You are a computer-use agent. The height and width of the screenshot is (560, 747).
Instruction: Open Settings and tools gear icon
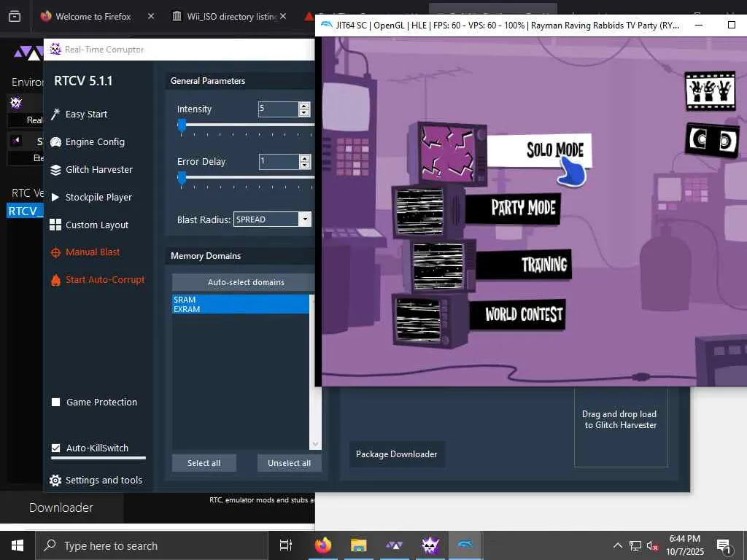tap(55, 480)
